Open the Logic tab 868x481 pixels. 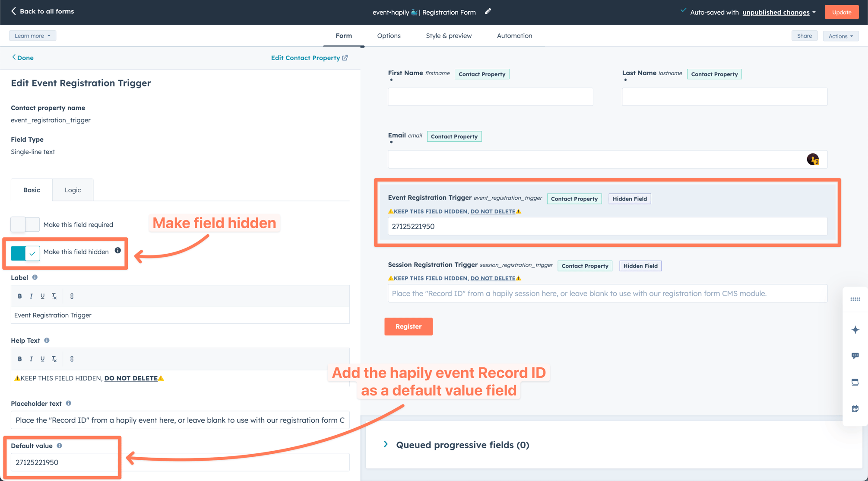point(73,190)
